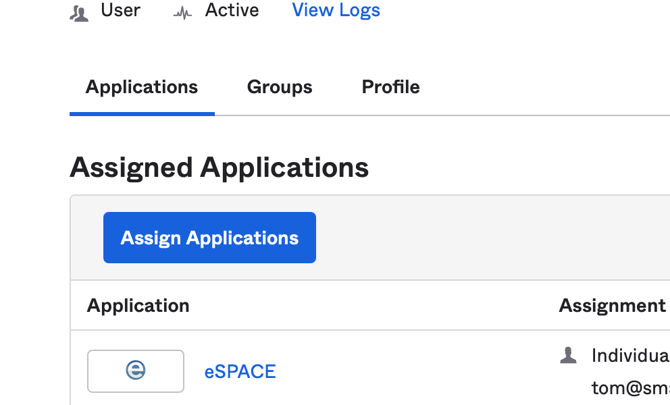This screenshot has height=405, width=670.
Task: Click the tom@ email address text
Action: [x=629, y=388]
